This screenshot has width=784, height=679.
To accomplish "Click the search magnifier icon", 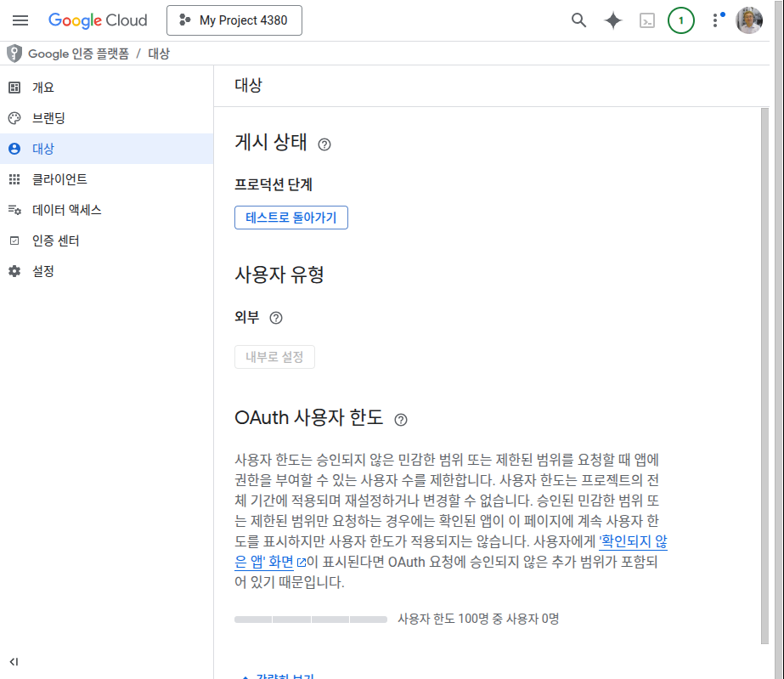I will click(578, 20).
